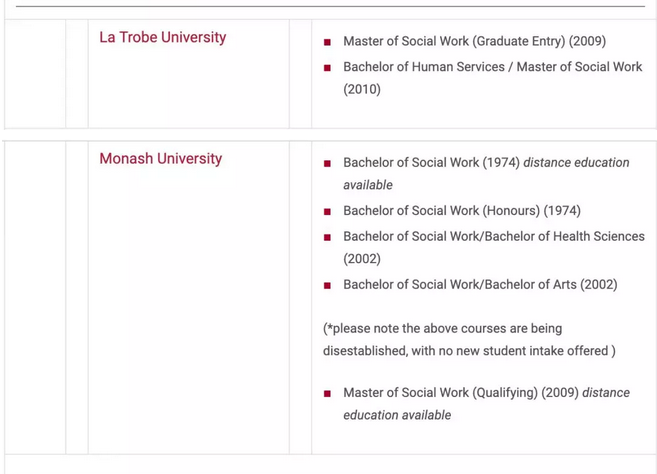Viewport: 657px width, 474px height.
Task: Click Master of Social Work (Qualifying) (2009) entry
Action: click(x=461, y=393)
